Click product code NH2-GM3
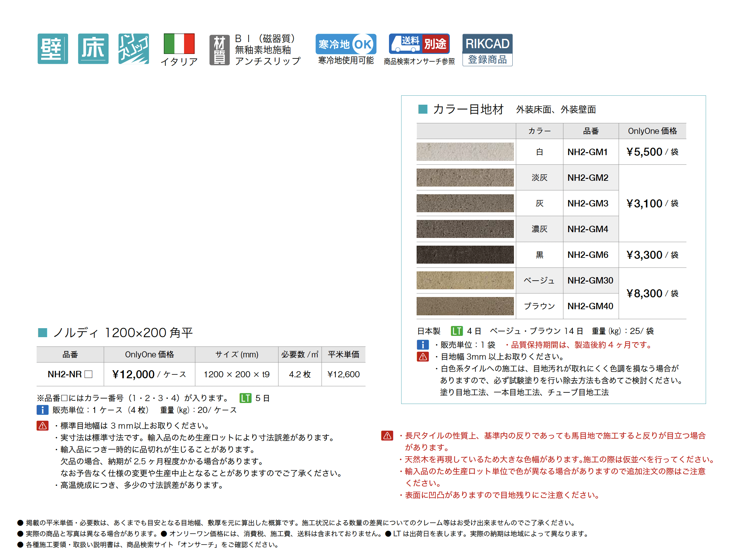This screenshot has width=733, height=560. pyautogui.click(x=587, y=203)
